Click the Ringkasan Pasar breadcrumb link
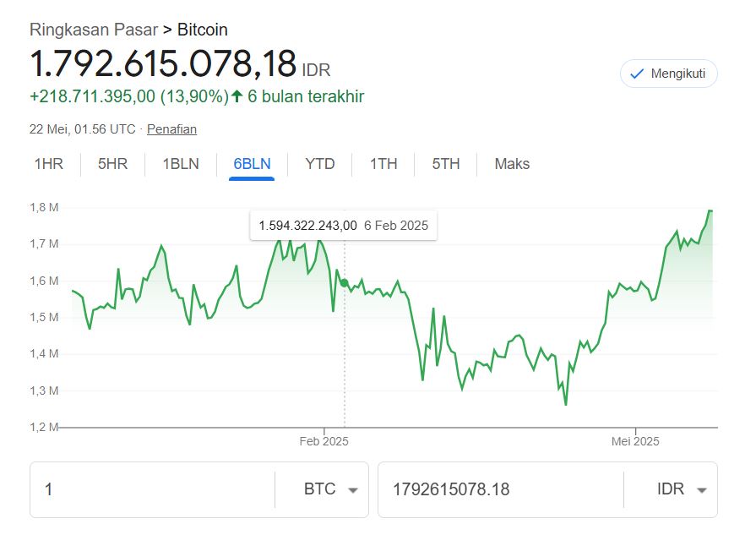756x535 pixels. (x=95, y=30)
